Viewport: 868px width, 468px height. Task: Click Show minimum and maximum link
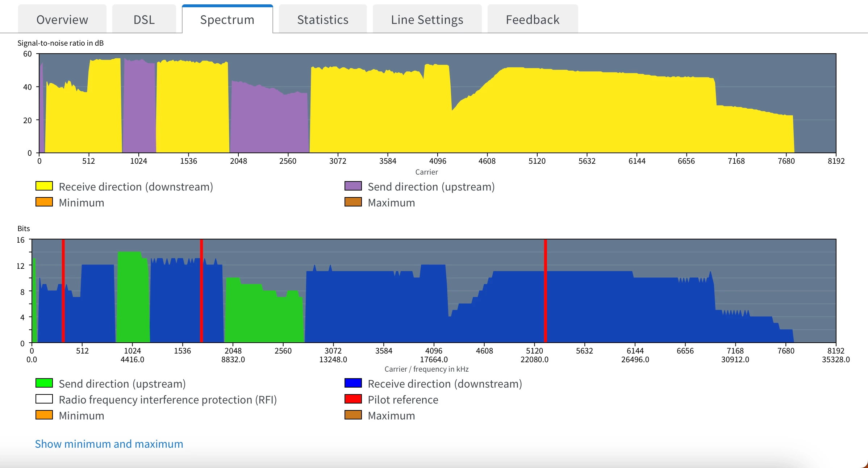109,444
